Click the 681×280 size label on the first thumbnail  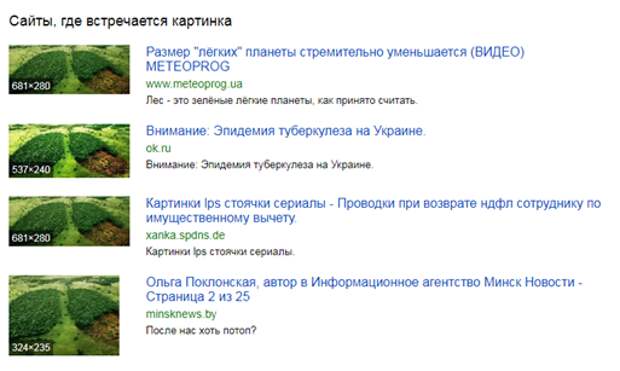click(x=31, y=86)
